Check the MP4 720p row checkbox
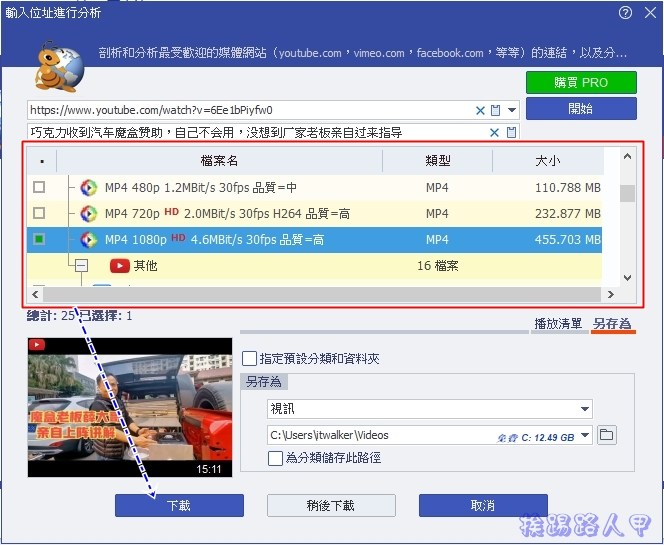This screenshot has width=664, height=545. pos(39,213)
